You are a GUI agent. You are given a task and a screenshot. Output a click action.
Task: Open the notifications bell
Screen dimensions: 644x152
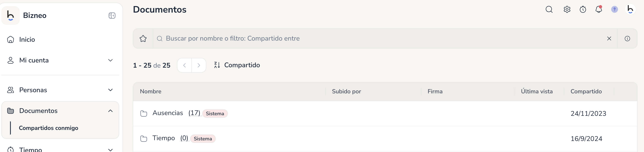pyautogui.click(x=598, y=10)
